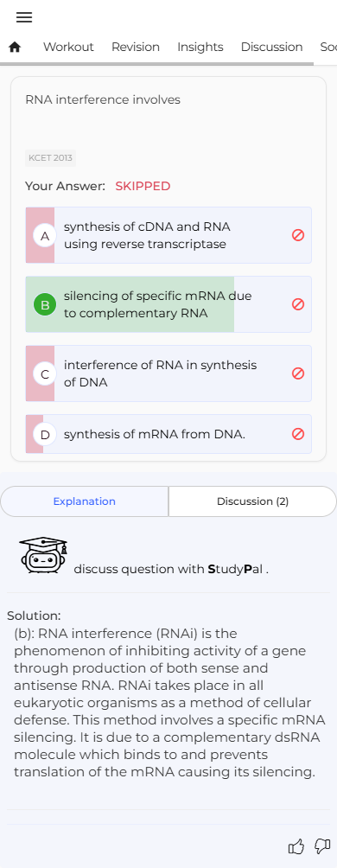
Task: Open the Discussion tab in top navigation
Action: (271, 47)
